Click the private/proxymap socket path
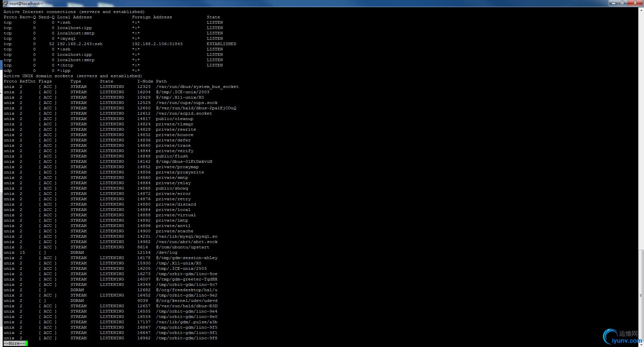This screenshot has width=644, height=347. click(177, 167)
